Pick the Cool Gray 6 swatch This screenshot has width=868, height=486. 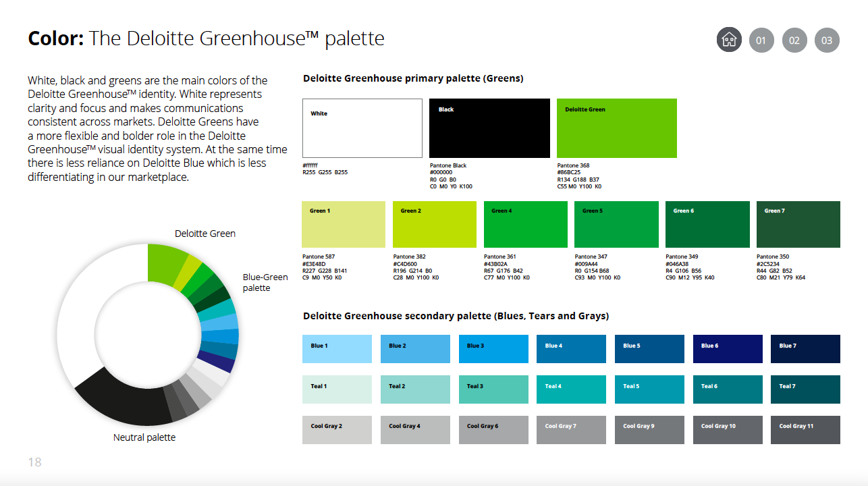[493, 430]
